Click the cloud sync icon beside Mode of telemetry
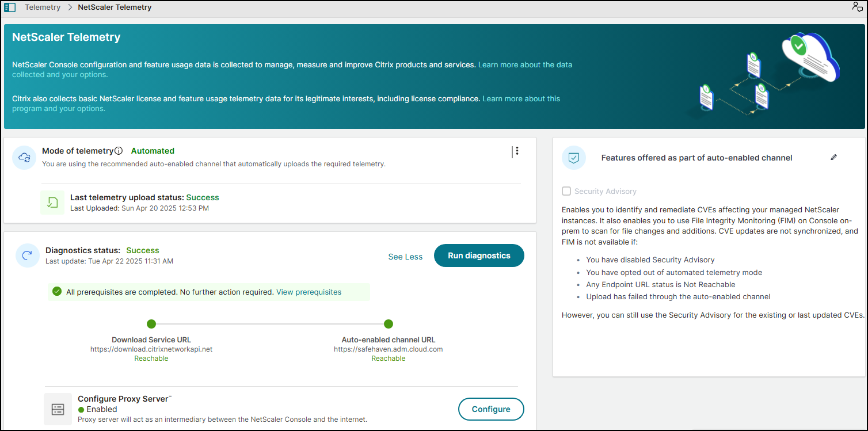This screenshot has width=868, height=431. [x=25, y=158]
